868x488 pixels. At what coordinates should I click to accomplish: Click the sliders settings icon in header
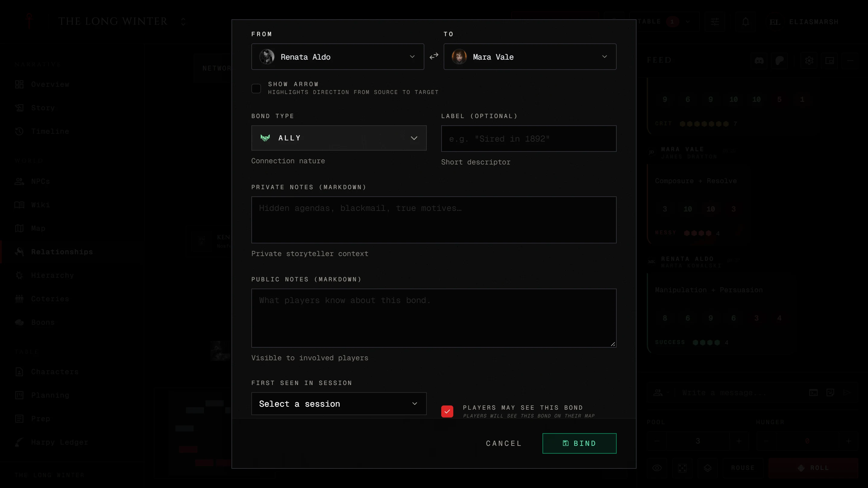pos(715,22)
